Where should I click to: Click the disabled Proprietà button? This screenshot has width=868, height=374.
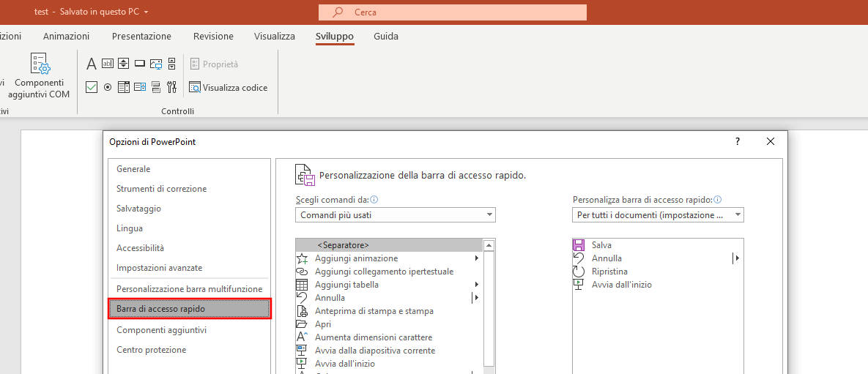pyautogui.click(x=214, y=64)
